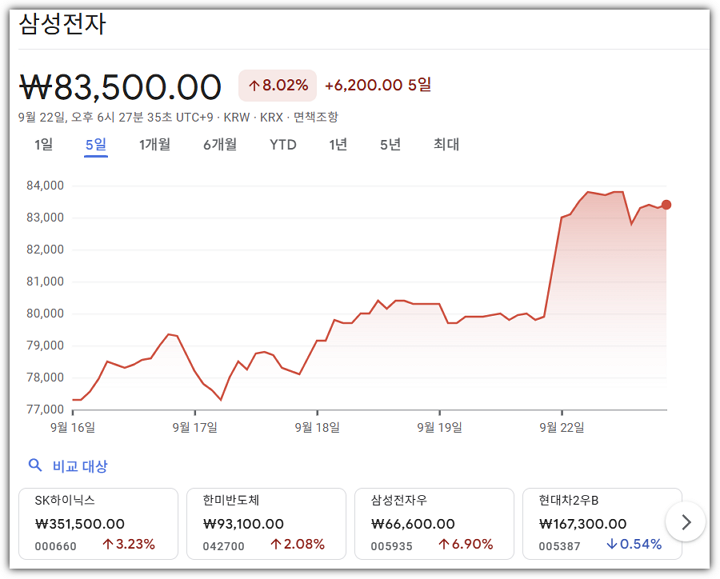Open the 1개월 chart range
The height and width of the screenshot is (579, 720).
point(155,145)
